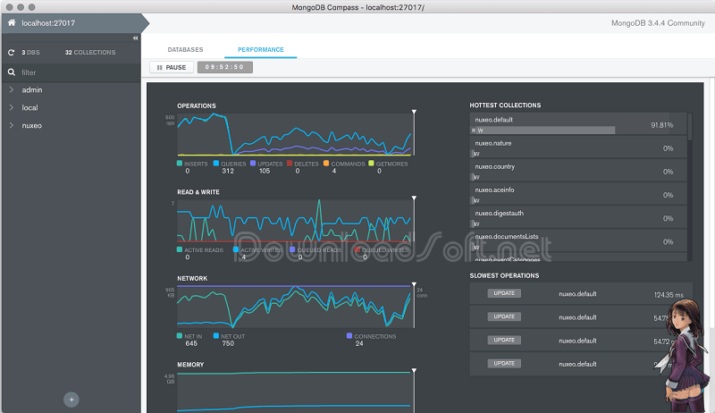The height and width of the screenshot is (413, 715).
Task: Click the Memory chart time marker
Action: pos(414,370)
